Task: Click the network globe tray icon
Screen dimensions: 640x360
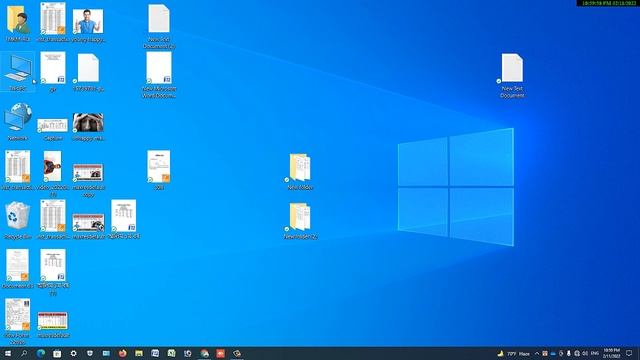Action: click(x=577, y=353)
